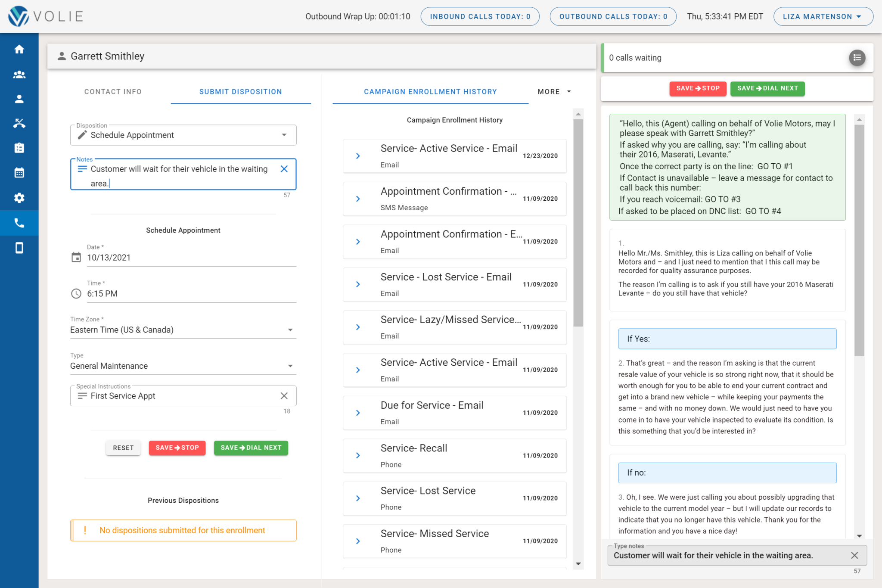Switch to the Contact Info tab
Screen dimensions: 882x588
113,92
